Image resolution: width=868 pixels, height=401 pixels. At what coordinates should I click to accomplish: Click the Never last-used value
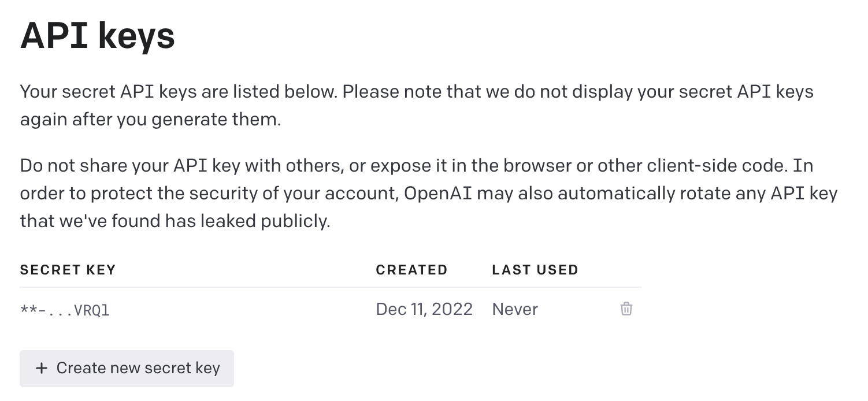coord(515,309)
